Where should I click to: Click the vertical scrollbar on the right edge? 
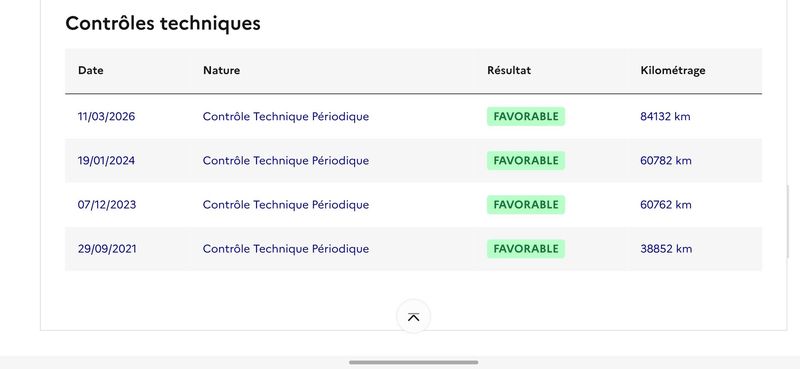click(788, 222)
